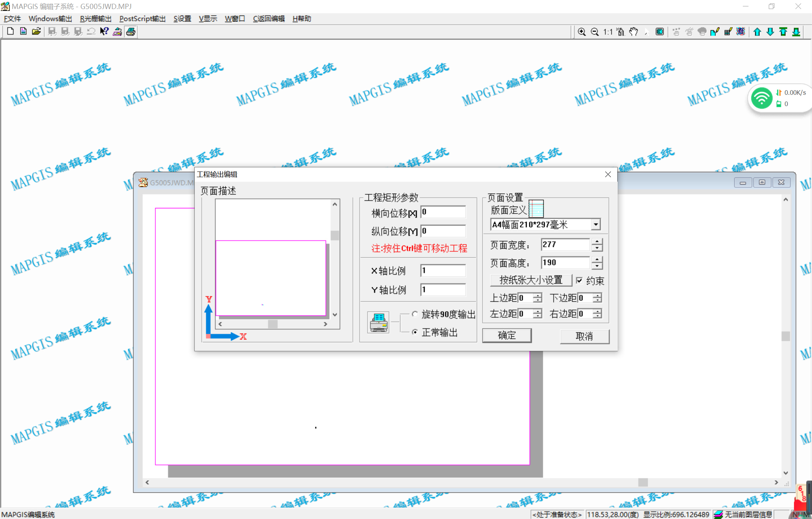Click the zoom out magnifier icon
The image size is (812, 519).
594,32
